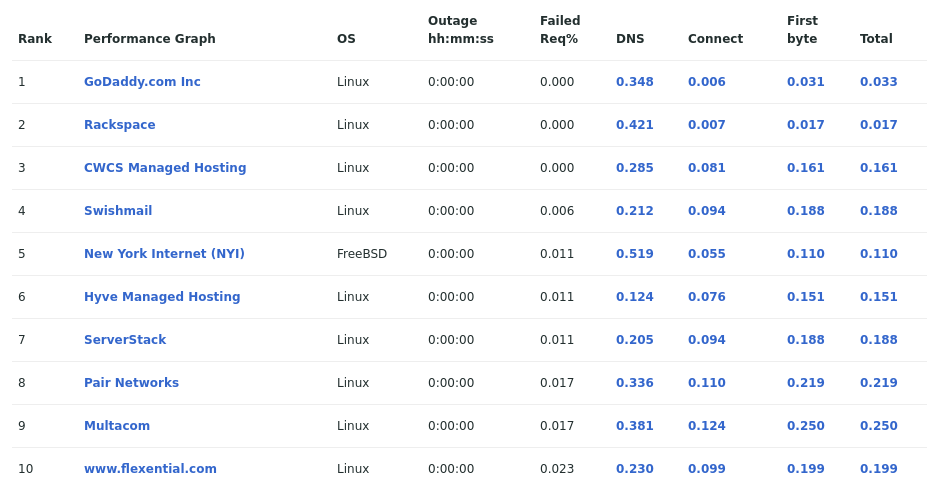Click GoDaddy's Total value 0.033

click(879, 81)
